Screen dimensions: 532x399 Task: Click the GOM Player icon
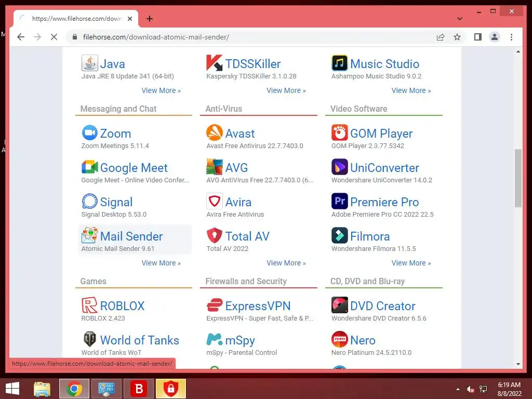[340, 132]
